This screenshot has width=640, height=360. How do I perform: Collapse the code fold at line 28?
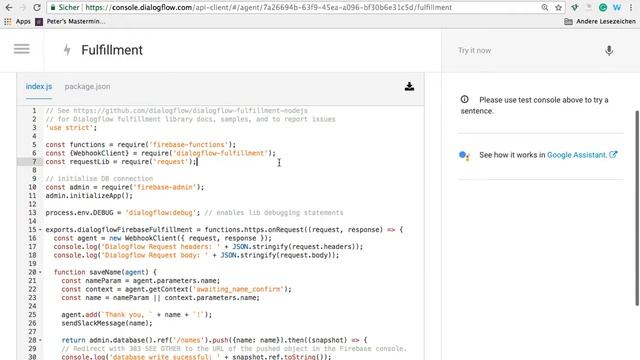coord(40,340)
